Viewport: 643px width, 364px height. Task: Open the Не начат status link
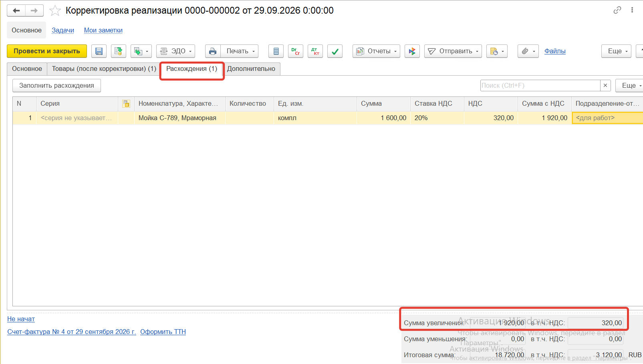click(21, 319)
